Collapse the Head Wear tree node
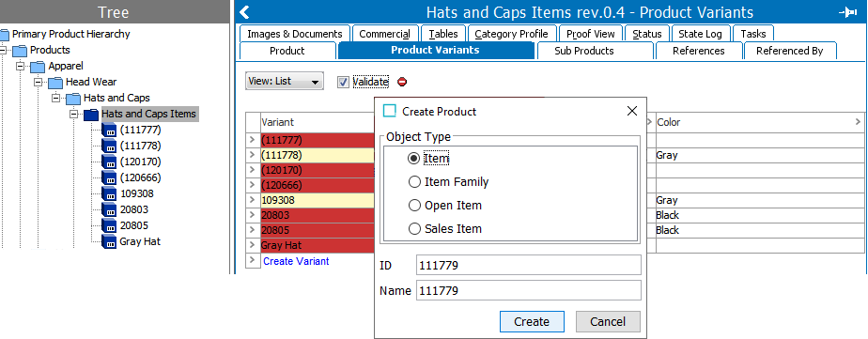Viewport: 868px width, 339px height. click(39, 82)
